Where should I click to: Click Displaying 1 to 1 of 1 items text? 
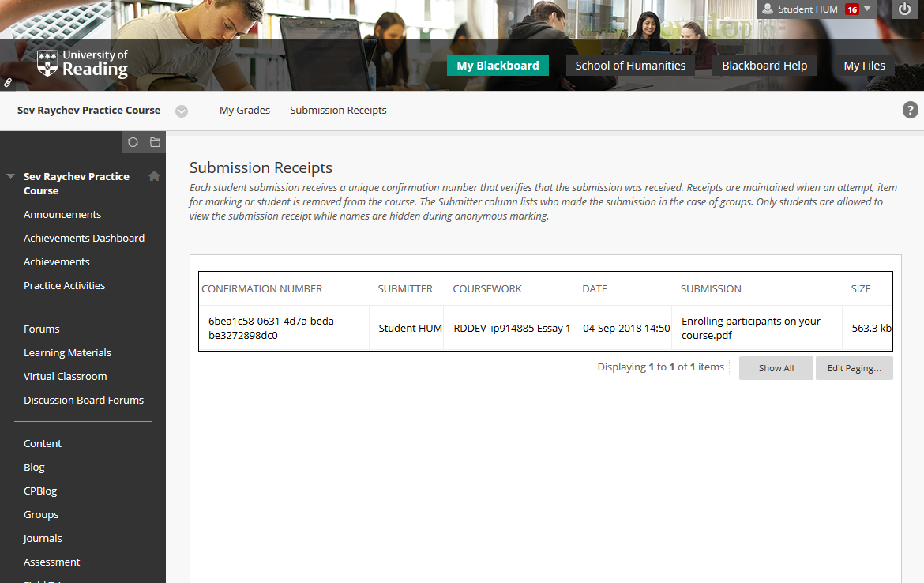(x=660, y=367)
